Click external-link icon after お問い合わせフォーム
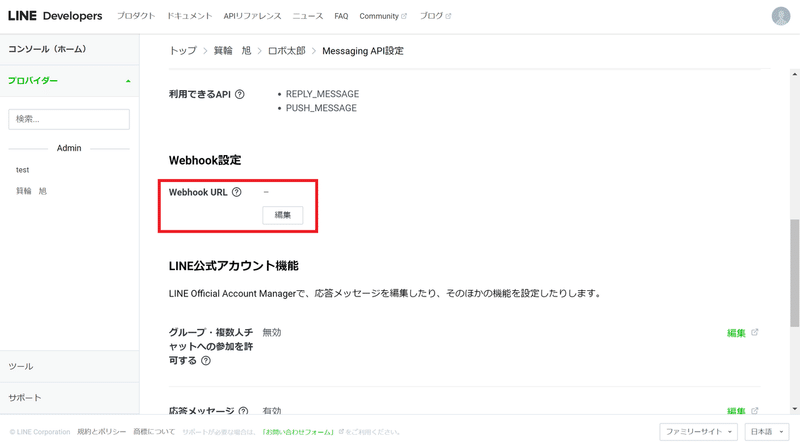 [341, 432]
